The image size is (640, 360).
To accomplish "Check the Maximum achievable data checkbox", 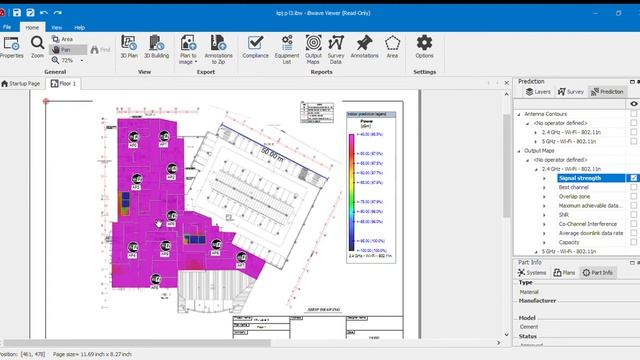I will click(x=633, y=205).
